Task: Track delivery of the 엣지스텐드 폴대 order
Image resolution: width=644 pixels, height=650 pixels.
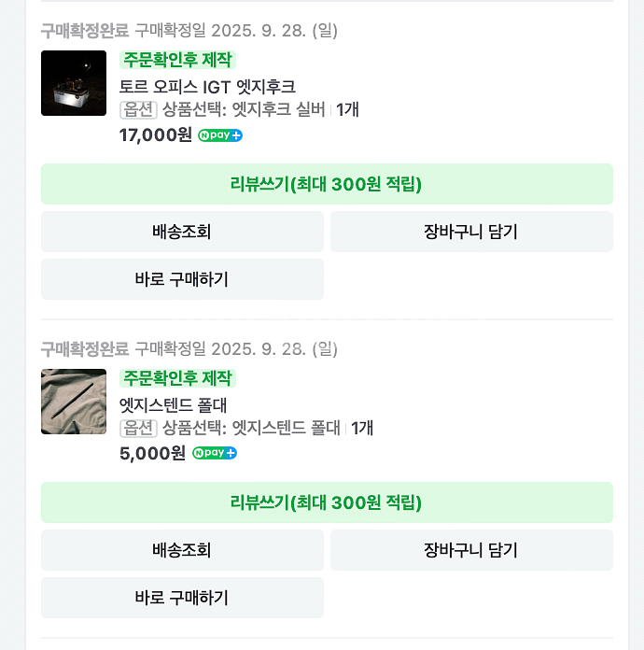Action: click(x=182, y=550)
